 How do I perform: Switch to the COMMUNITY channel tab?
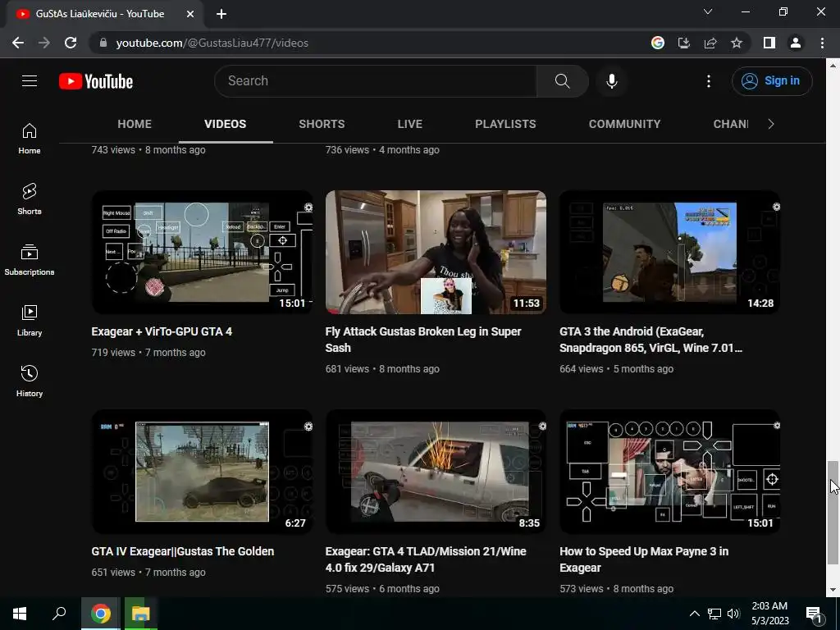point(624,125)
